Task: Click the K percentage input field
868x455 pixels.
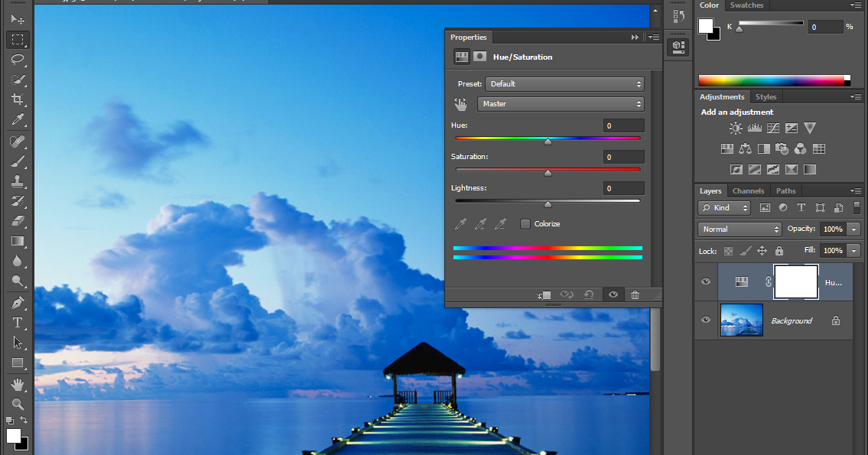Action: (x=825, y=27)
